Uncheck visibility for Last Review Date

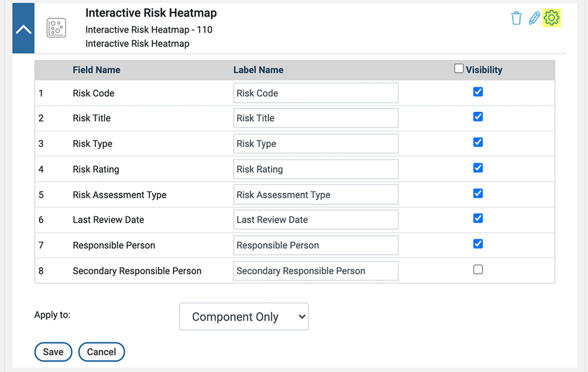pos(478,218)
